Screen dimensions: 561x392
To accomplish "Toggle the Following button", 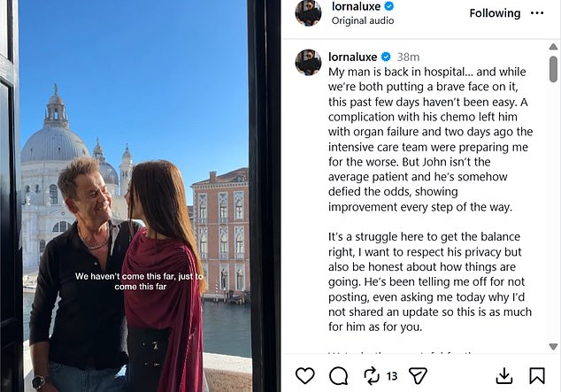I will pos(495,13).
